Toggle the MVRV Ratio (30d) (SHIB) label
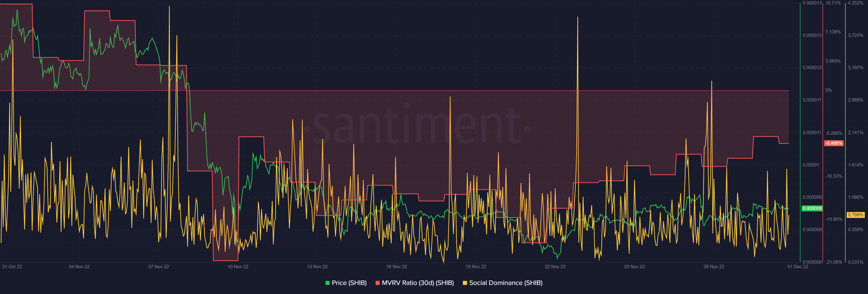The height and width of the screenshot is (294, 868). coord(418,283)
